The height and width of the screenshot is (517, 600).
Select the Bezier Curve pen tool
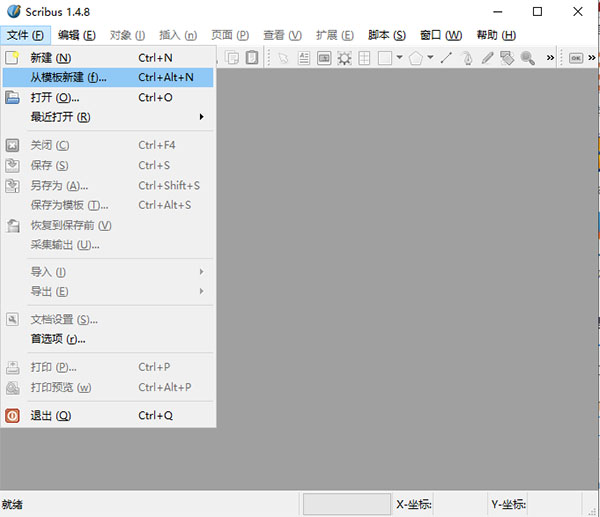click(467, 58)
